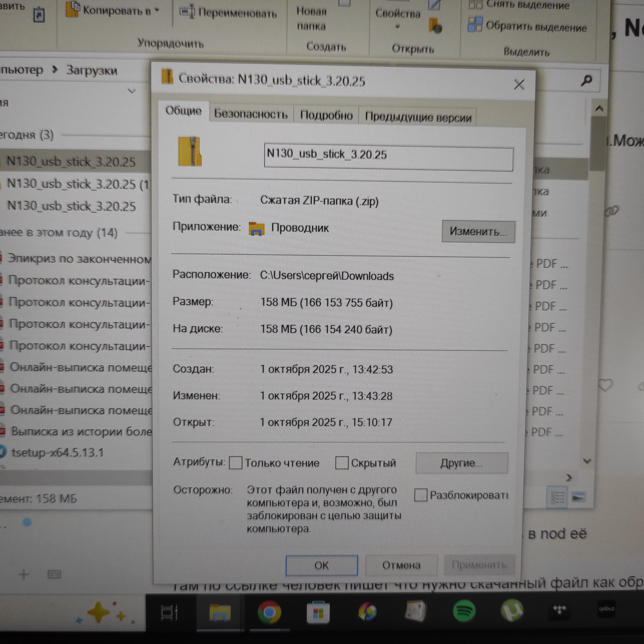Open Microsoft Store taskbar icon
This screenshot has height=644, width=644.
318,612
